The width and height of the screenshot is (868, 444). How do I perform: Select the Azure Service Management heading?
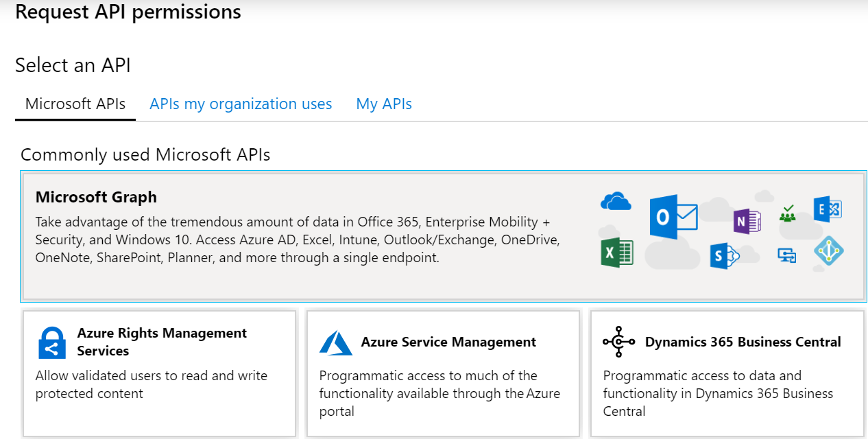coord(448,342)
